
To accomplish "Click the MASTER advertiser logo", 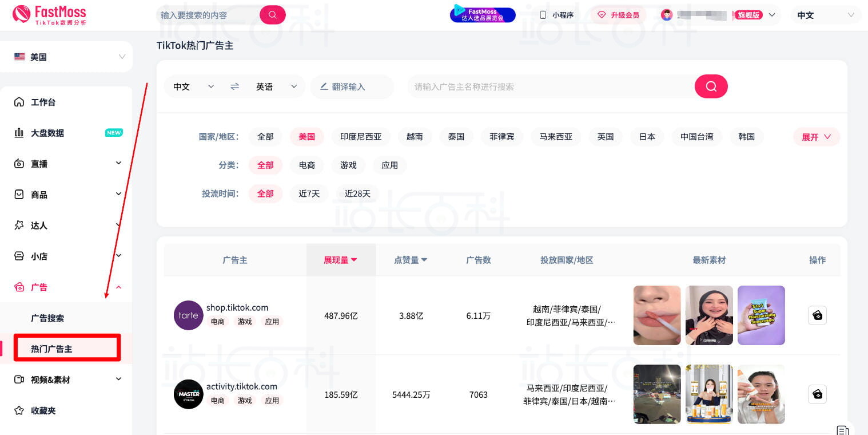I will 188,394.
